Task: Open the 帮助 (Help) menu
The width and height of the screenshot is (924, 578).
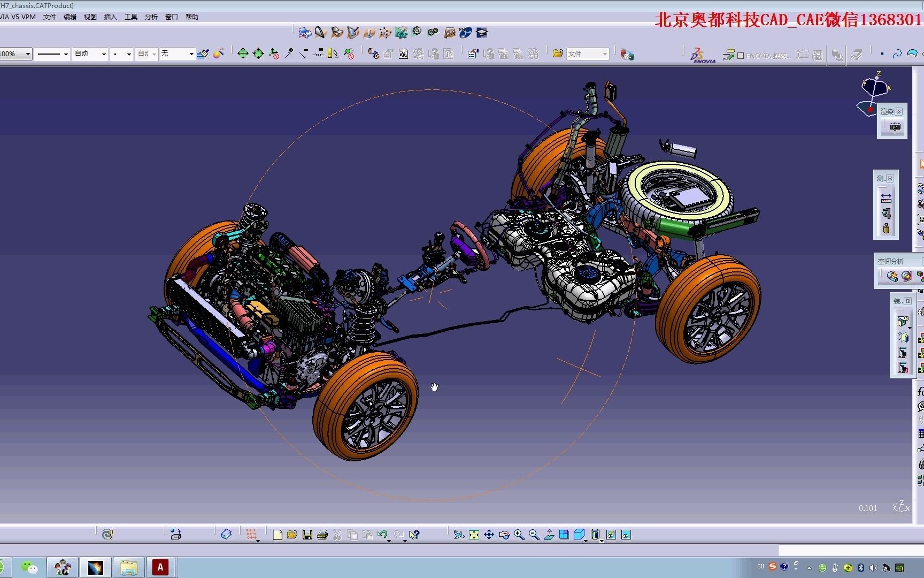Action: [x=192, y=17]
